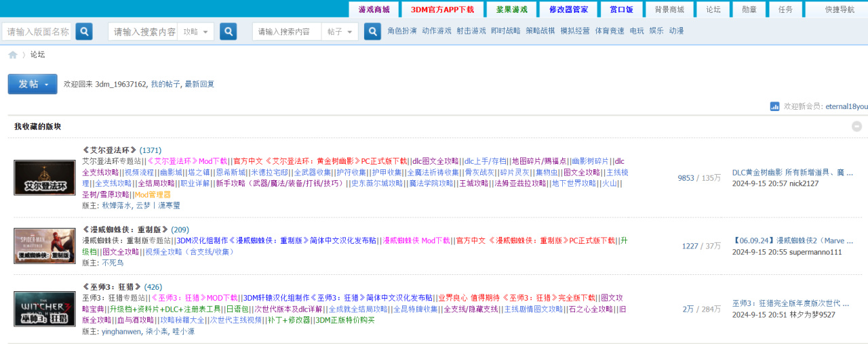Open Mod管理器 link in Elden Ring row

click(153, 194)
